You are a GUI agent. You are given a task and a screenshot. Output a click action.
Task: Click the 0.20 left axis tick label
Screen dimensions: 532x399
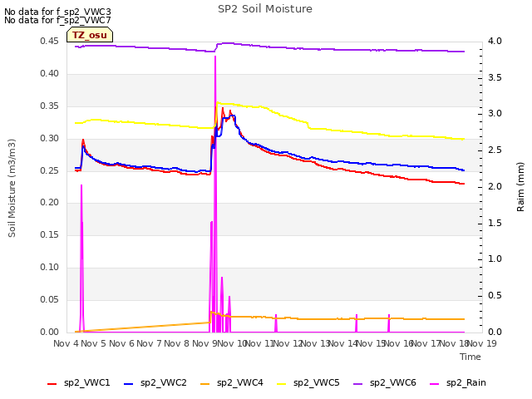[49, 203]
